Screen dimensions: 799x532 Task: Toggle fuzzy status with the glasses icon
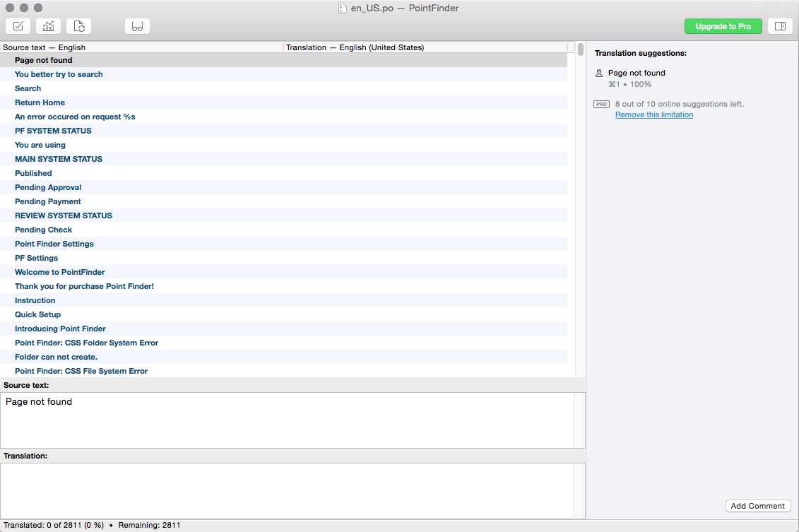(x=137, y=26)
